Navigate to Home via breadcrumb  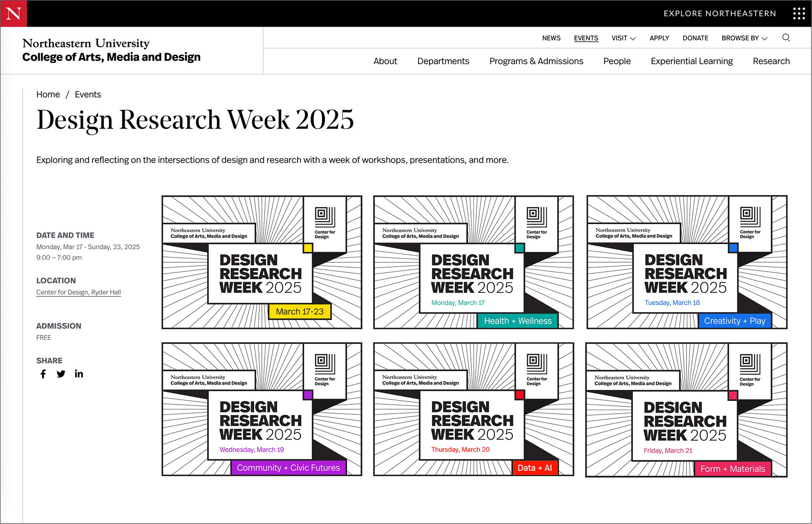pyautogui.click(x=48, y=94)
